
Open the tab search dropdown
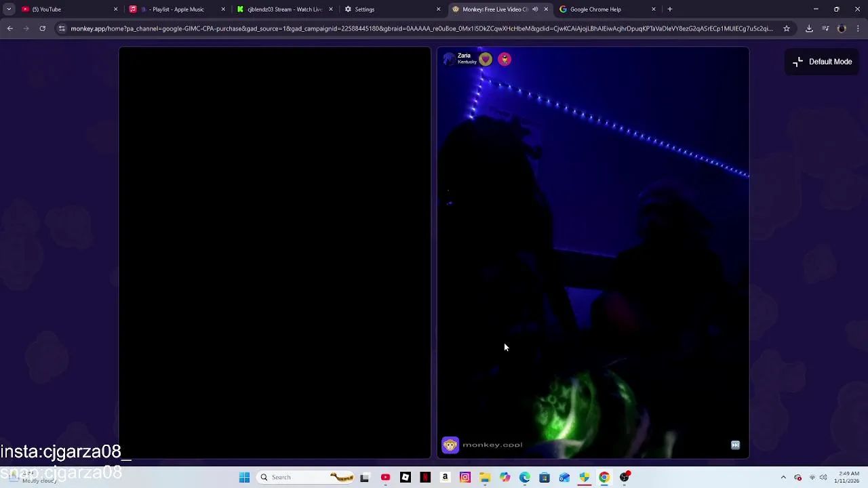tap(9, 9)
